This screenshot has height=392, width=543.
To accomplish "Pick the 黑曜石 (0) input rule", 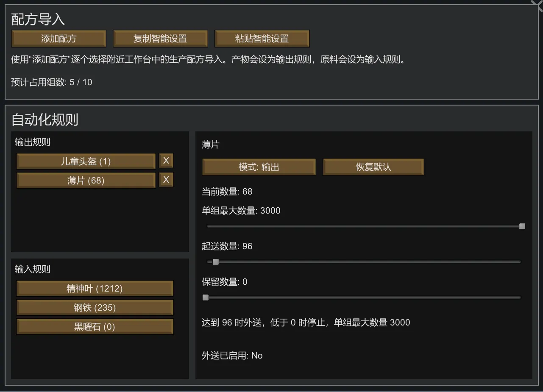I will pyautogui.click(x=95, y=327).
